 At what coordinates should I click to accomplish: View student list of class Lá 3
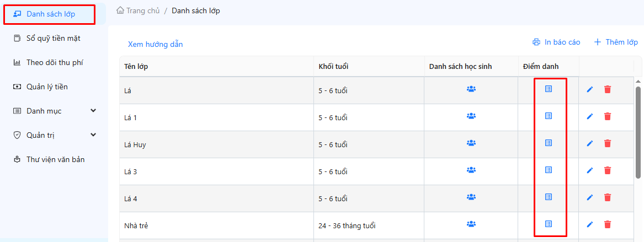471,170
